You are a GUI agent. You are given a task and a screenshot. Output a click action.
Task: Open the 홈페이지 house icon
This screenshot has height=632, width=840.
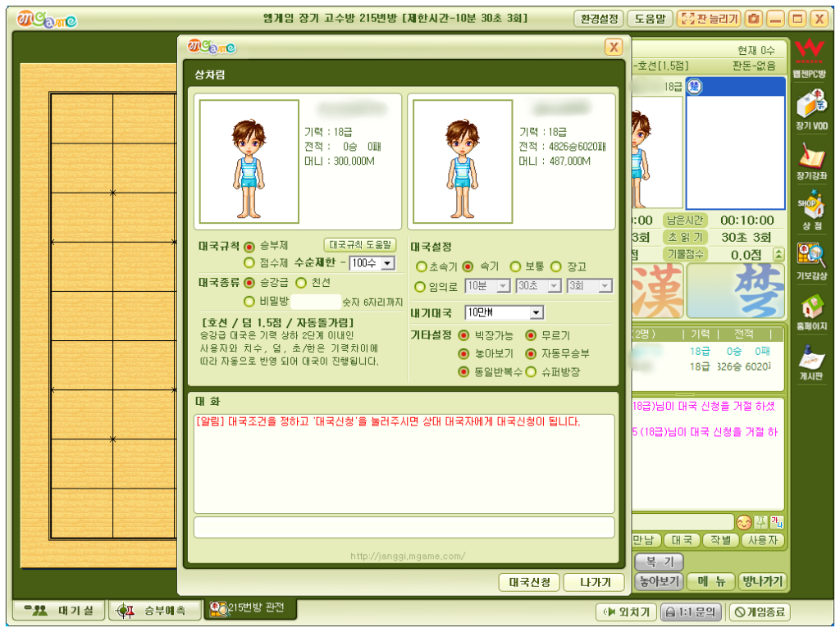[811, 311]
